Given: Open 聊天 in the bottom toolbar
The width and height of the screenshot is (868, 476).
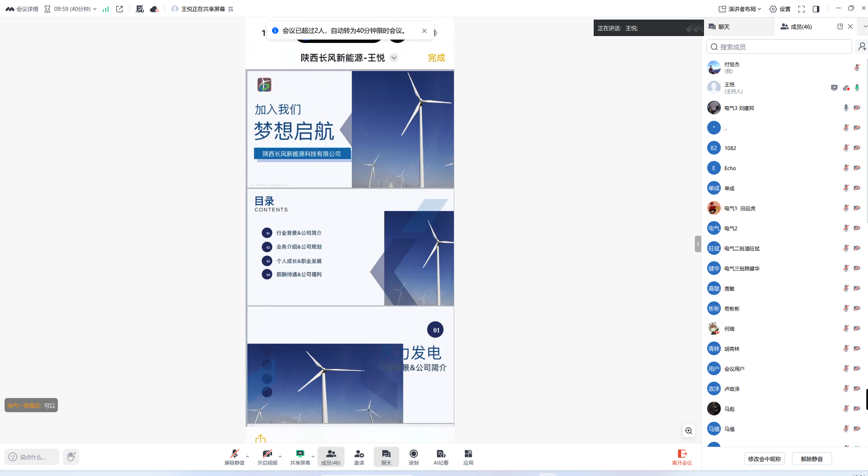Looking at the screenshot, I should pos(386,457).
